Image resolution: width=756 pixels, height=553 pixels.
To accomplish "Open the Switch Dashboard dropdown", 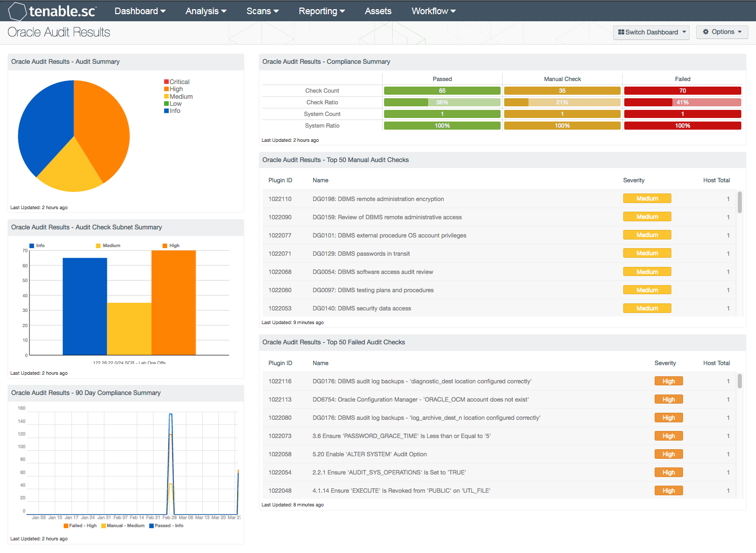I will [x=651, y=32].
